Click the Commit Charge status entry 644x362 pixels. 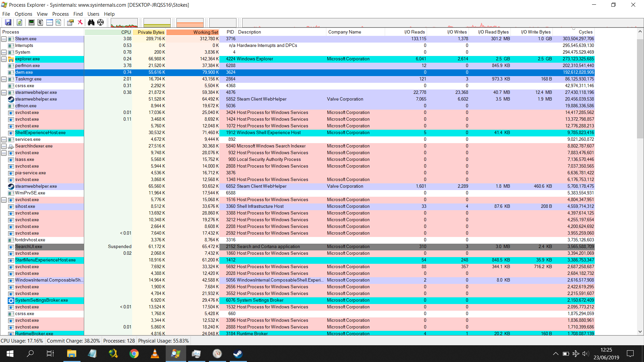[x=73, y=341]
